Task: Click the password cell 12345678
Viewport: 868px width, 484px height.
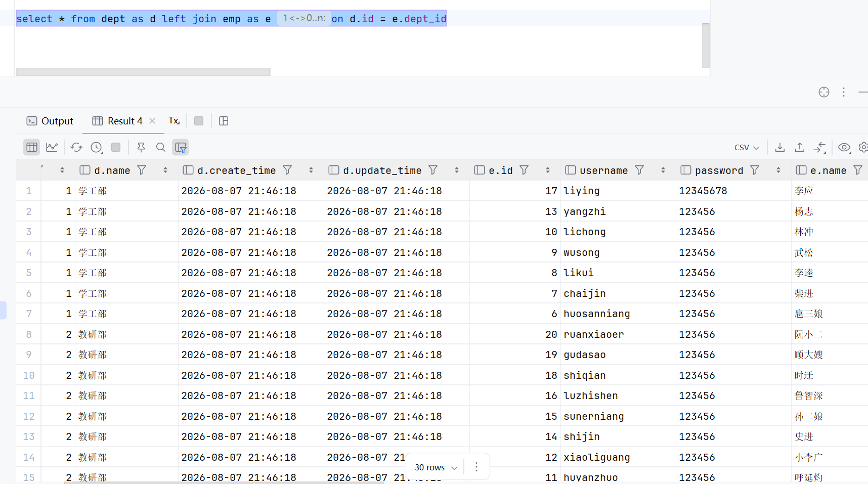Action: [x=733, y=191]
